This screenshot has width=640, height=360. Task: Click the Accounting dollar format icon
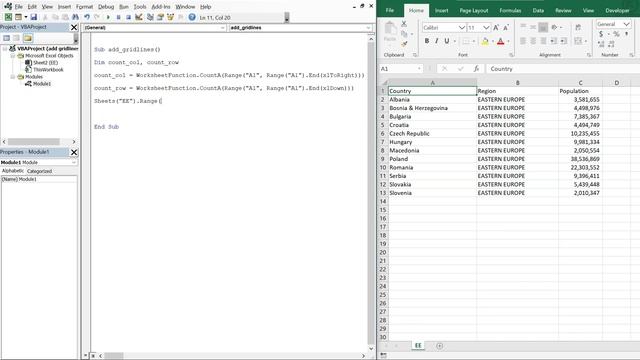click(x=601, y=34)
